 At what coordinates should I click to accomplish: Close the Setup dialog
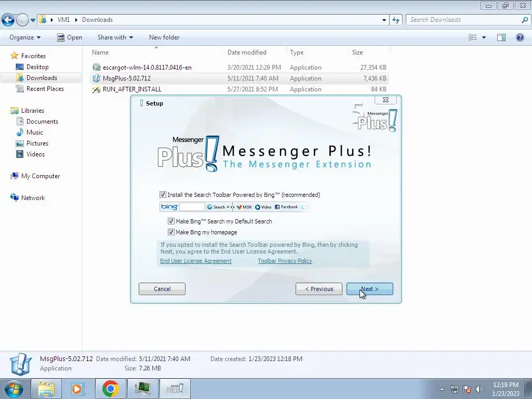point(385,100)
